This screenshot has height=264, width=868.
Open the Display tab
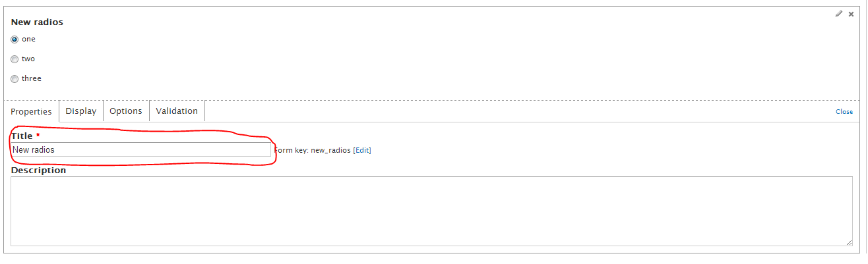81,111
